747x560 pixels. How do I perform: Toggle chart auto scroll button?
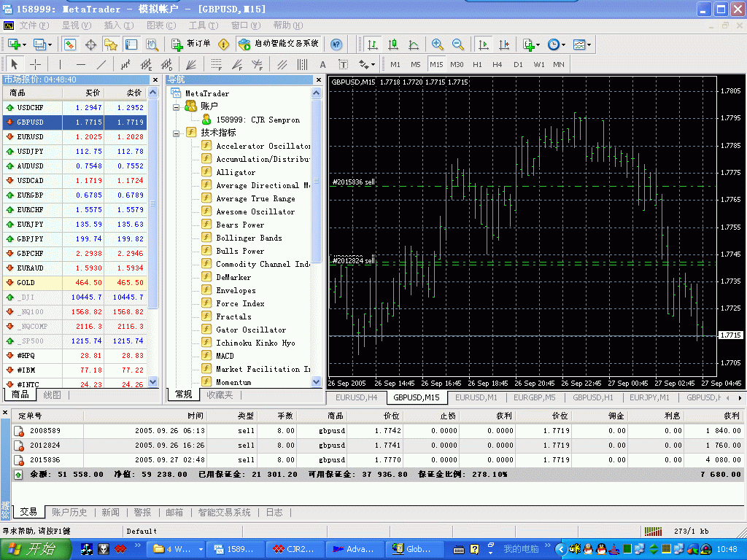(483, 44)
